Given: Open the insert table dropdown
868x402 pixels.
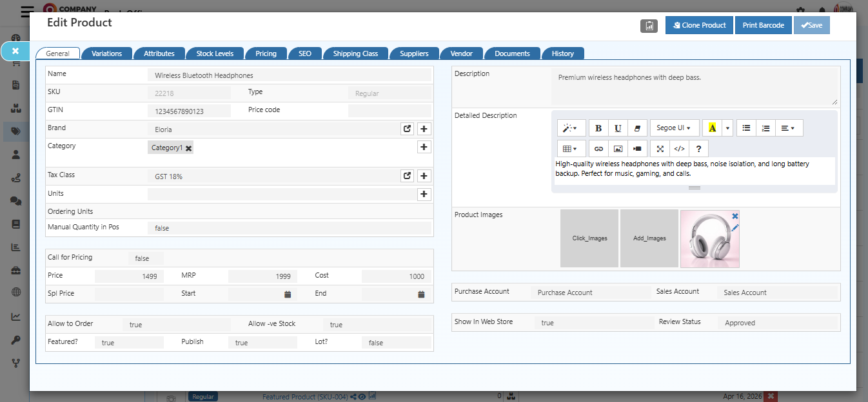Looking at the screenshot, I should 569,148.
